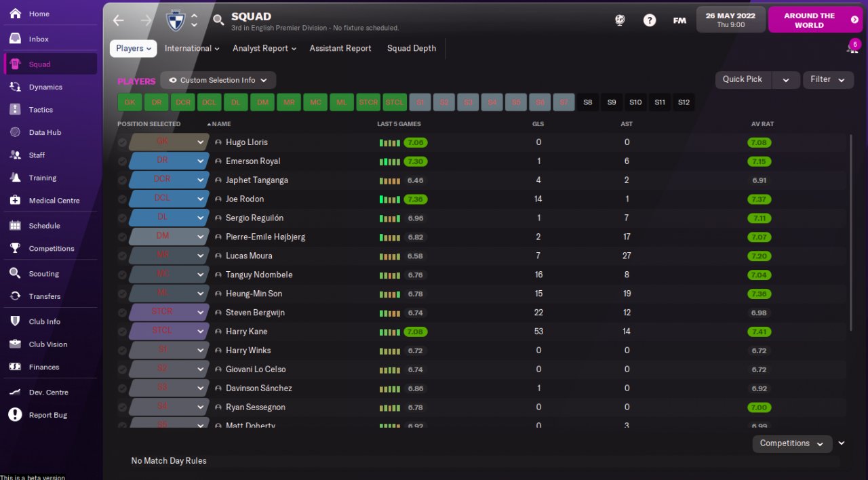The height and width of the screenshot is (480, 868).
Task: Toggle selection circle for Hugo Lloris
Action: [122, 142]
